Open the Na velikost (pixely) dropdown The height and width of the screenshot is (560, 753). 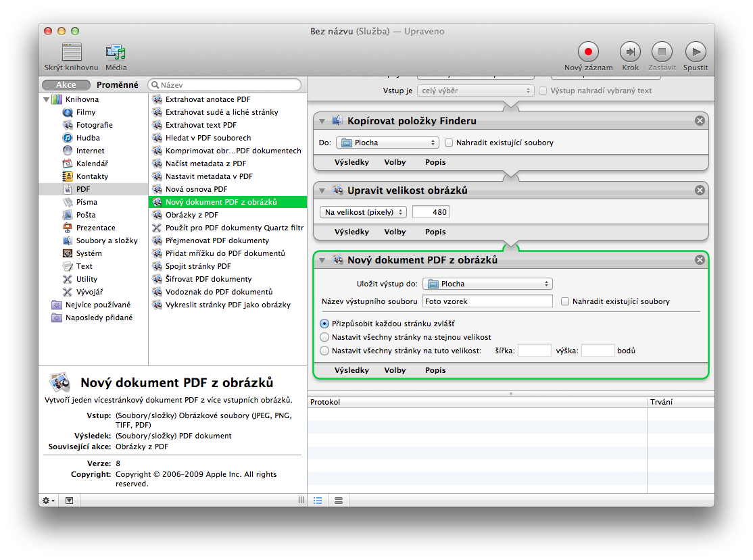(363, 212)
